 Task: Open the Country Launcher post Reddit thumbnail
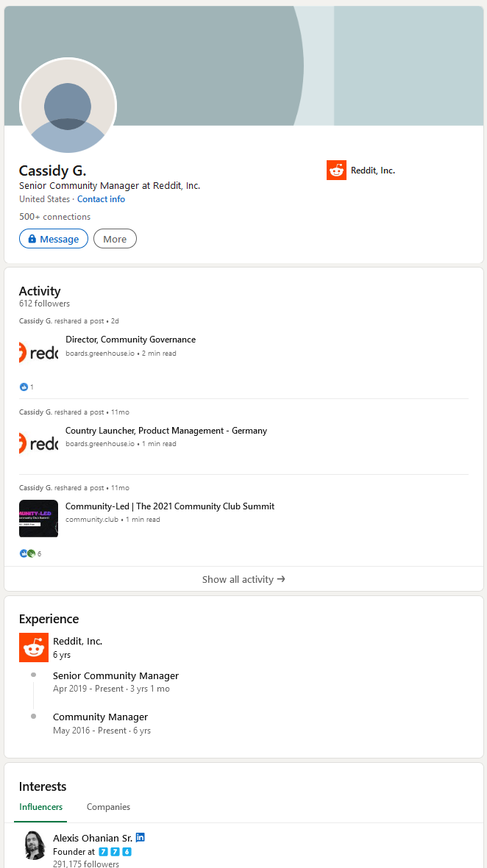[x=38, y=443]
